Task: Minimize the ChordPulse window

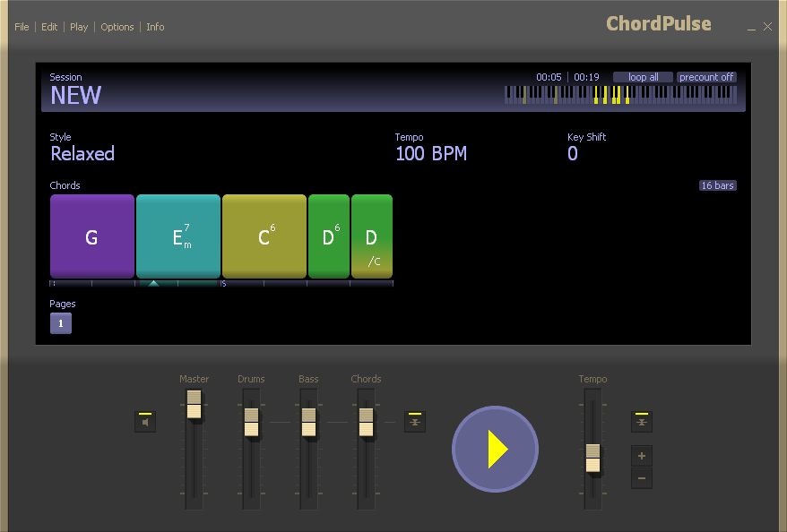Action: click(751, 28)
